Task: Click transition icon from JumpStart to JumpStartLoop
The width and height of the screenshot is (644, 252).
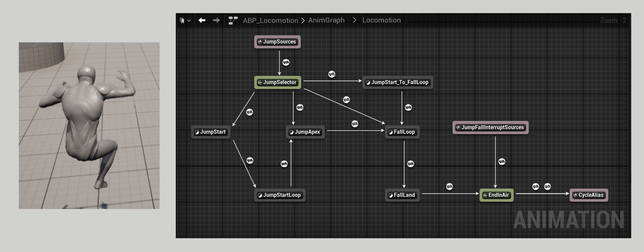Action: (250, 161)
